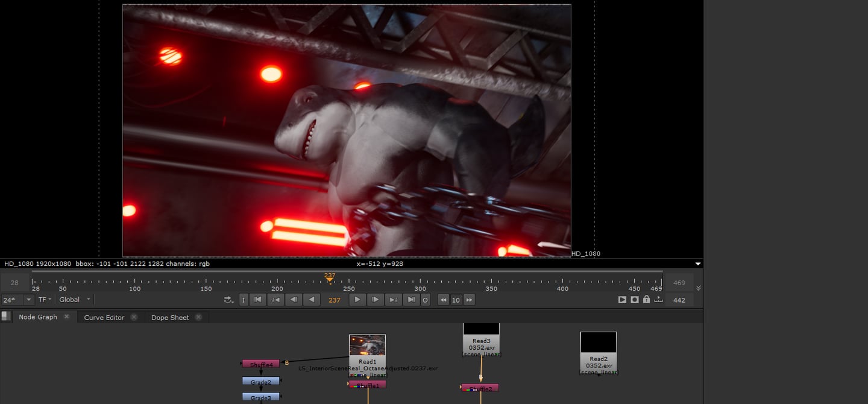The height and width of the screenshot is (404, 868).
Task: Close the Dope Sheet tab
Action: [198, 317]
